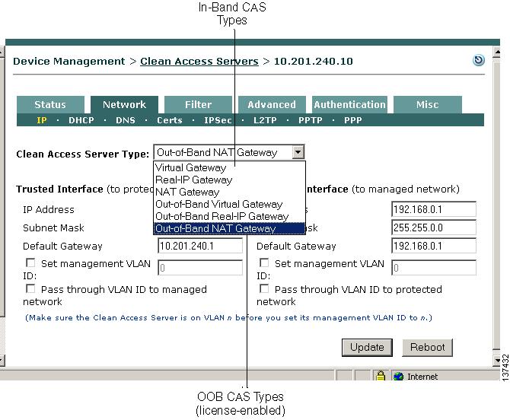
Task: Switch to the Status tab
Action: pyautogui.click(x=50, y=104)
